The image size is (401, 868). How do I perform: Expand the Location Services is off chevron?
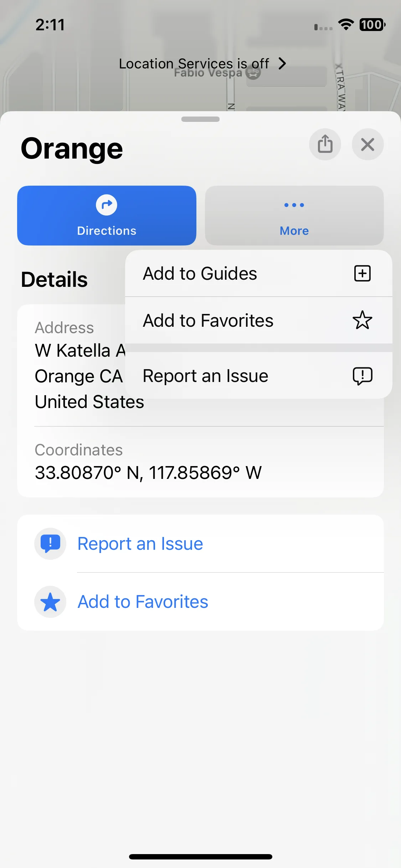pyautogui.click(x=282, y=63)
